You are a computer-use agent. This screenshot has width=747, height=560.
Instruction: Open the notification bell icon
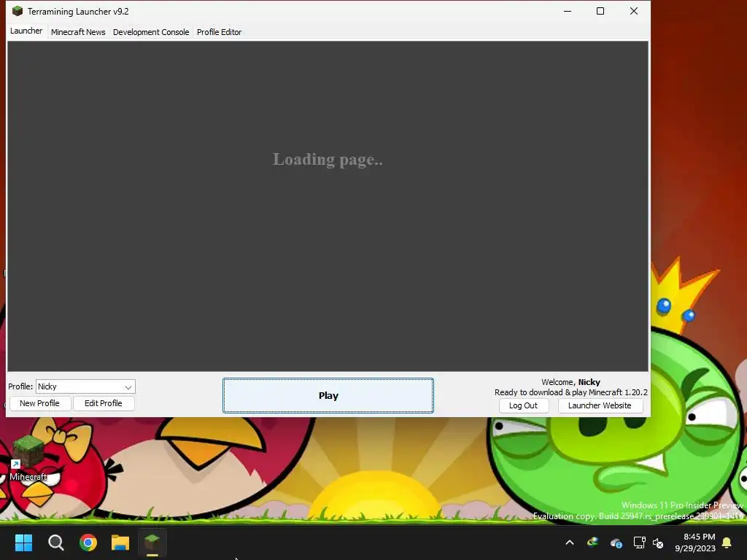click(727, 542)
